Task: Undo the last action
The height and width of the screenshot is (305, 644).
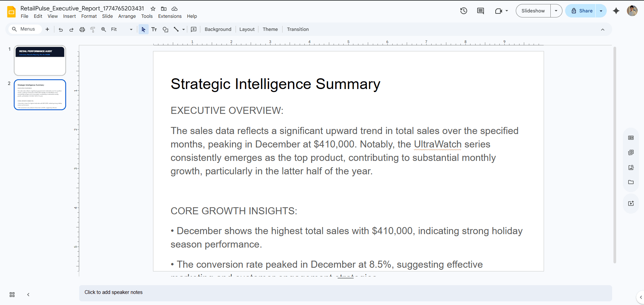Action: click(61, 29)
